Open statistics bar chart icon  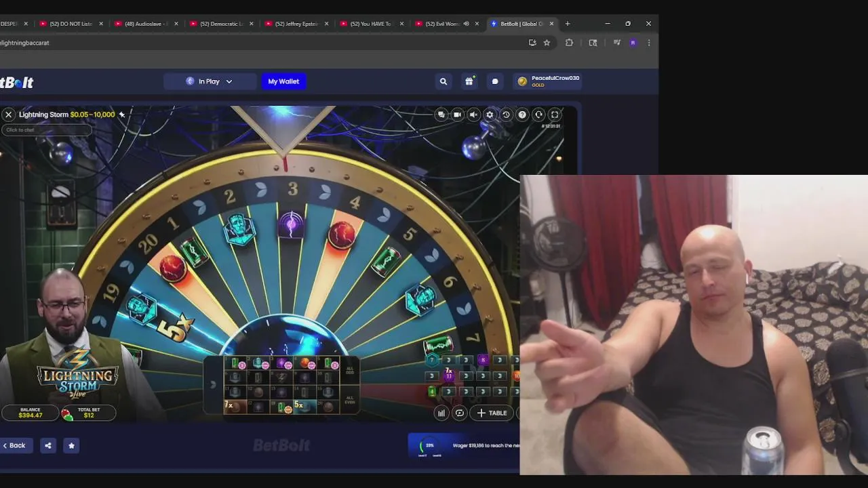pos(441,413)
